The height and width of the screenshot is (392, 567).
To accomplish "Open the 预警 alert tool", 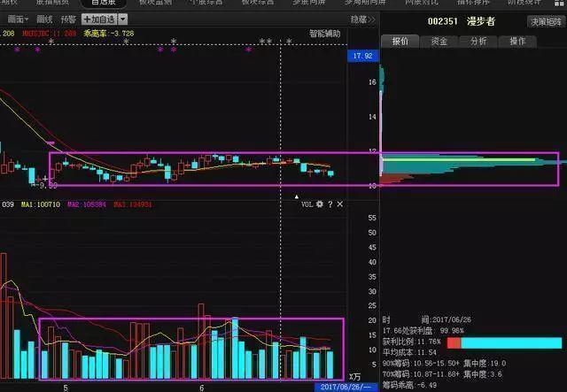I will (x=68, y=19).
